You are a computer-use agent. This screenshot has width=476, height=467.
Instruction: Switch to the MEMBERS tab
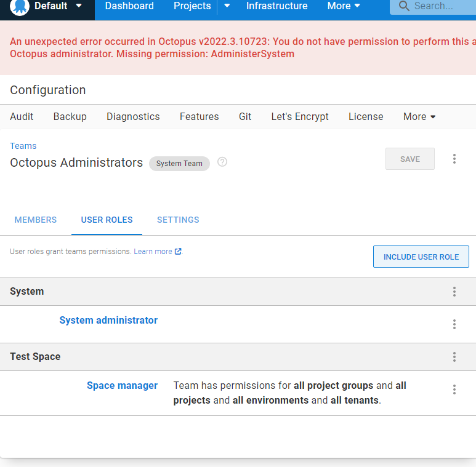[x=36, y=220]
